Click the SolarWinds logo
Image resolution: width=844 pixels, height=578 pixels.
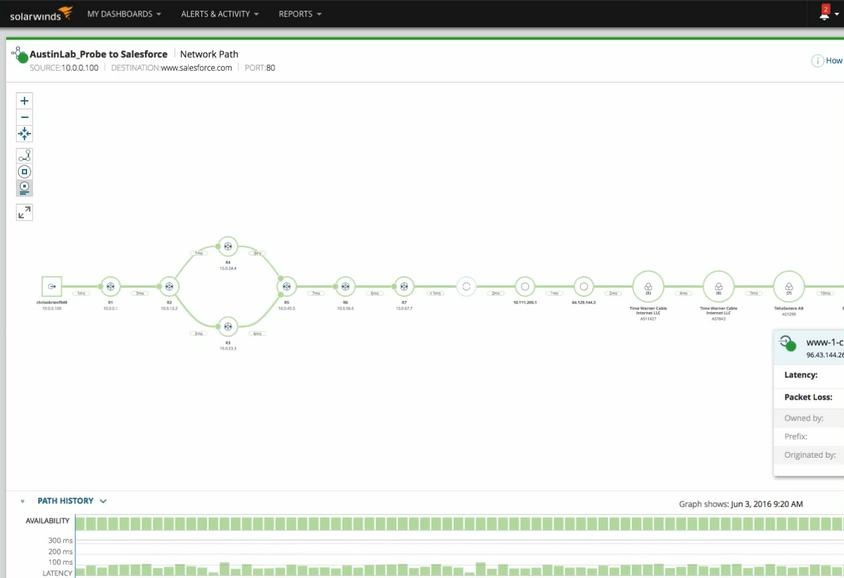tap(41, 13)
